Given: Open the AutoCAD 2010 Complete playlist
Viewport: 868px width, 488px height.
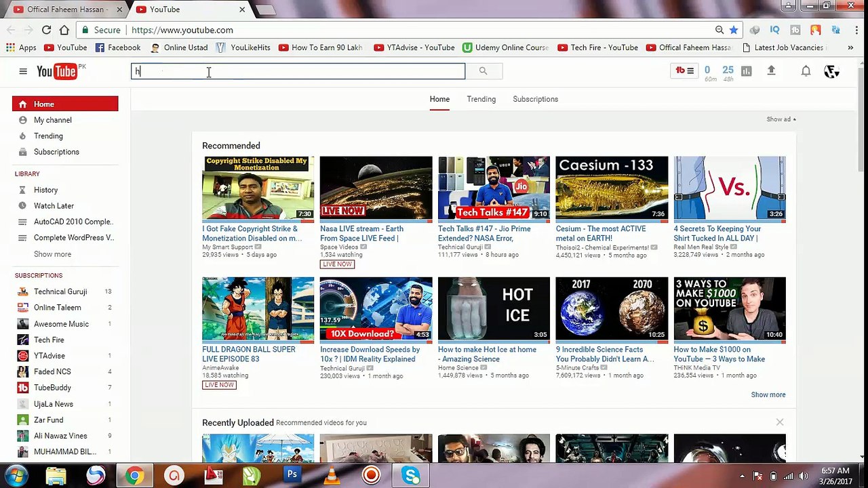Looking at the screenshot, I should [73, 222].
